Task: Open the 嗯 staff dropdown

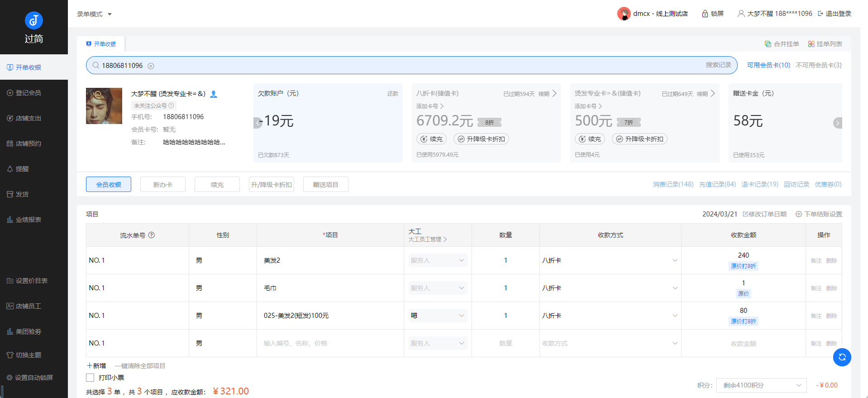Action: [x=438, y=316]
